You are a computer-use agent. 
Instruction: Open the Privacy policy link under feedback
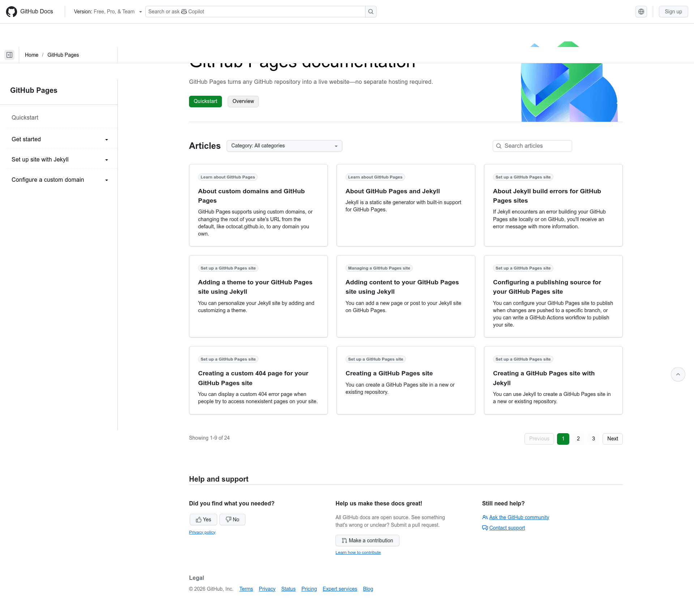pyautogui.click(x=202, y=532)
